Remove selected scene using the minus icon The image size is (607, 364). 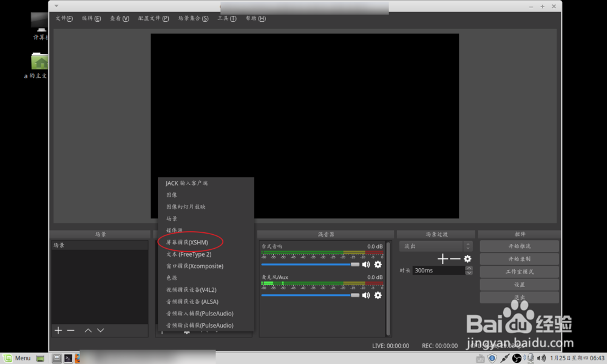coord(70,330)
